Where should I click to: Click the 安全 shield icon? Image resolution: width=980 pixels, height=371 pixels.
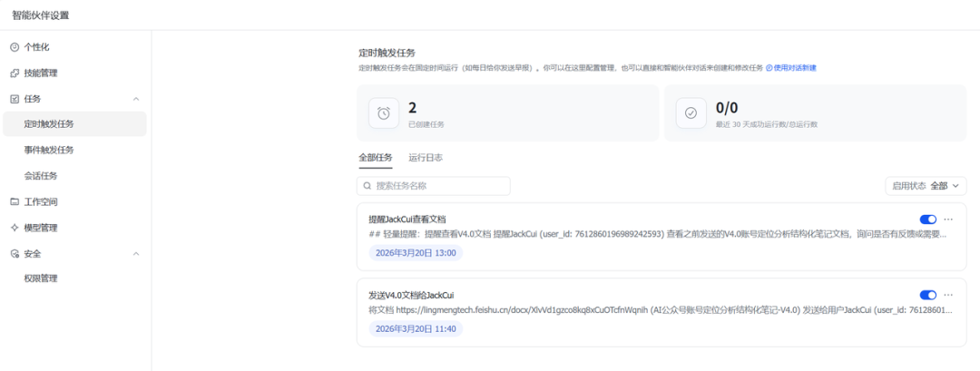15,254
